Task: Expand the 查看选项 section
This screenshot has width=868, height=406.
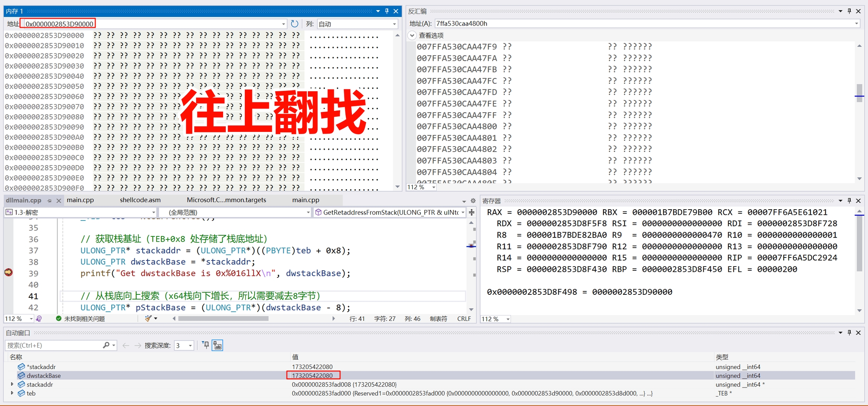Action: click(x=412, y=35)
